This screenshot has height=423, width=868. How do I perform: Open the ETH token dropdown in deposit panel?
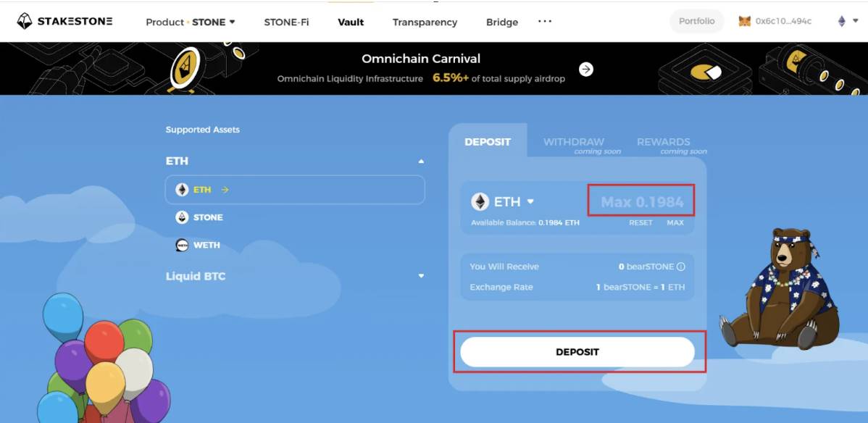pyautogui.click(x=530, y=202)
